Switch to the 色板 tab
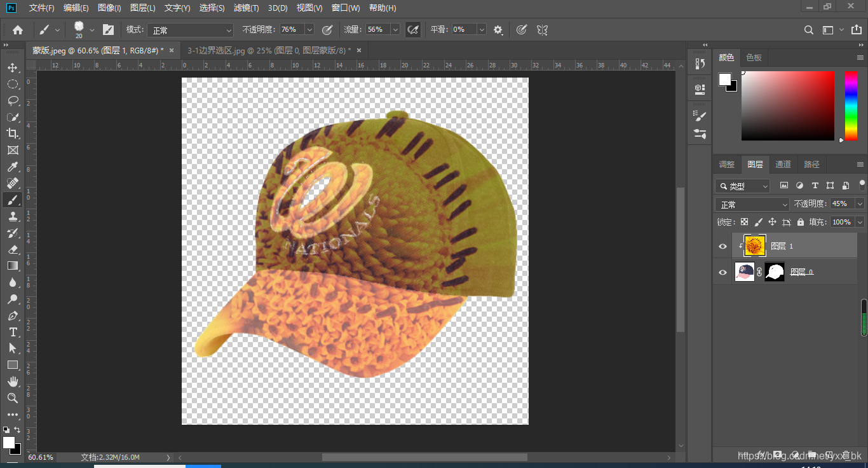The height and width of the screenshot is (468, 868). pyautogui.click(x=754, y=57)
